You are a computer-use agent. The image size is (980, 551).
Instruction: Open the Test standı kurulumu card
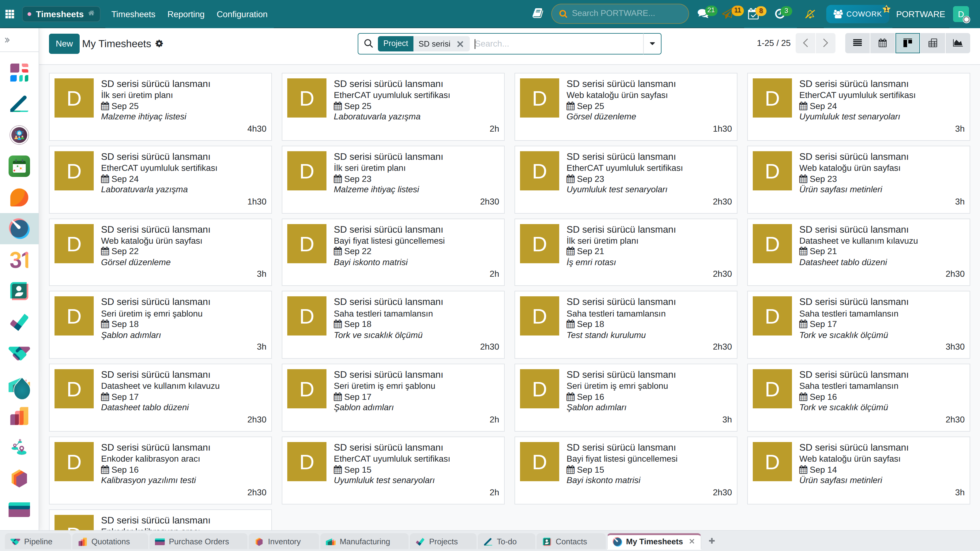coord(625,325)
